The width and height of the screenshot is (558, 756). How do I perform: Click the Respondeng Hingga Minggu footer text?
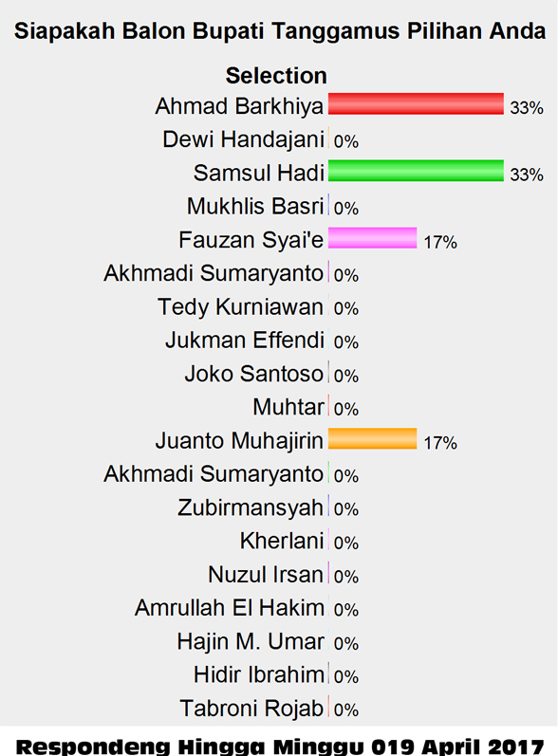[280, 746]
